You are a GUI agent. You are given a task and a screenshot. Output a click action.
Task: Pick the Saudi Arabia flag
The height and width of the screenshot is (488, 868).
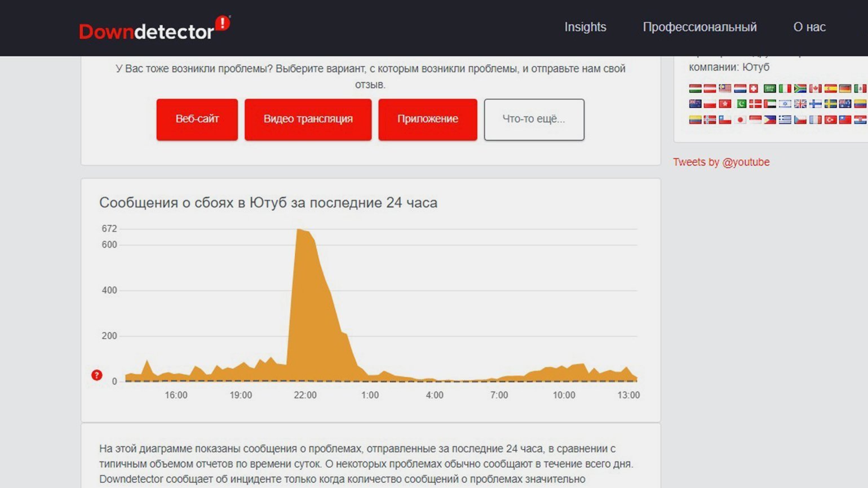click(770, 88)
